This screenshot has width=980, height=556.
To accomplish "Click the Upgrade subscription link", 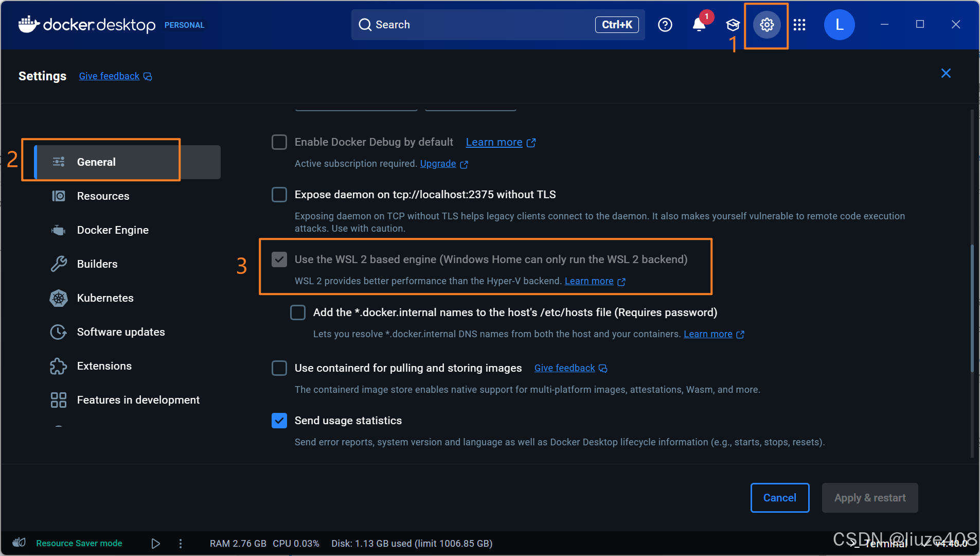I will (x=438, y=164).
